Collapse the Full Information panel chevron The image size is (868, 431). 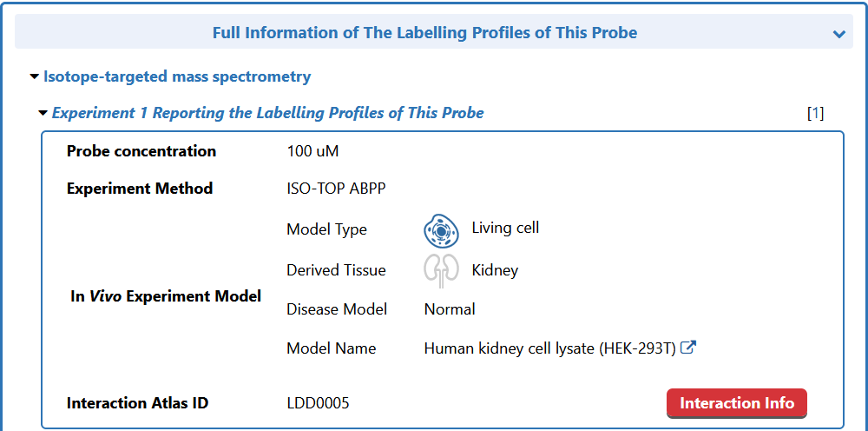[x=838, y=34]
